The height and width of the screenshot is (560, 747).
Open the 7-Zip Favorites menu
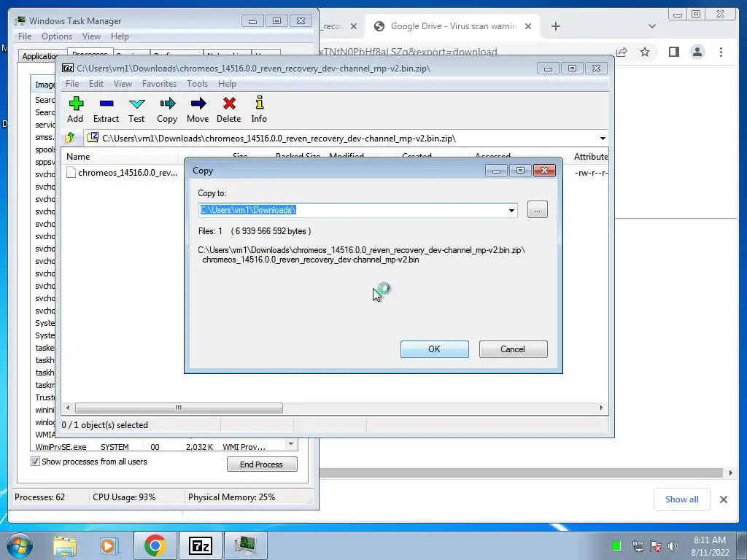coord(160,84)
